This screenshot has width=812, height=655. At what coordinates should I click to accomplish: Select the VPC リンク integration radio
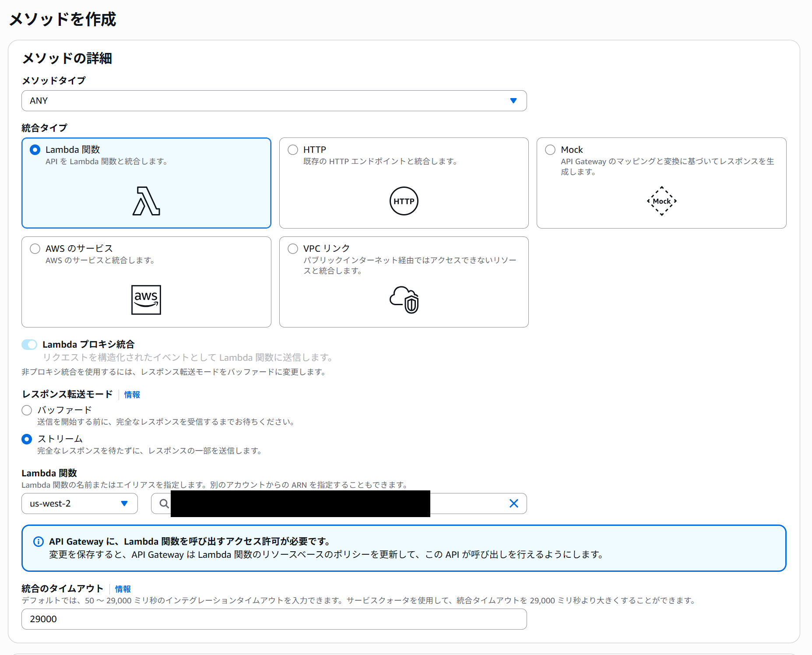point(293,249)
